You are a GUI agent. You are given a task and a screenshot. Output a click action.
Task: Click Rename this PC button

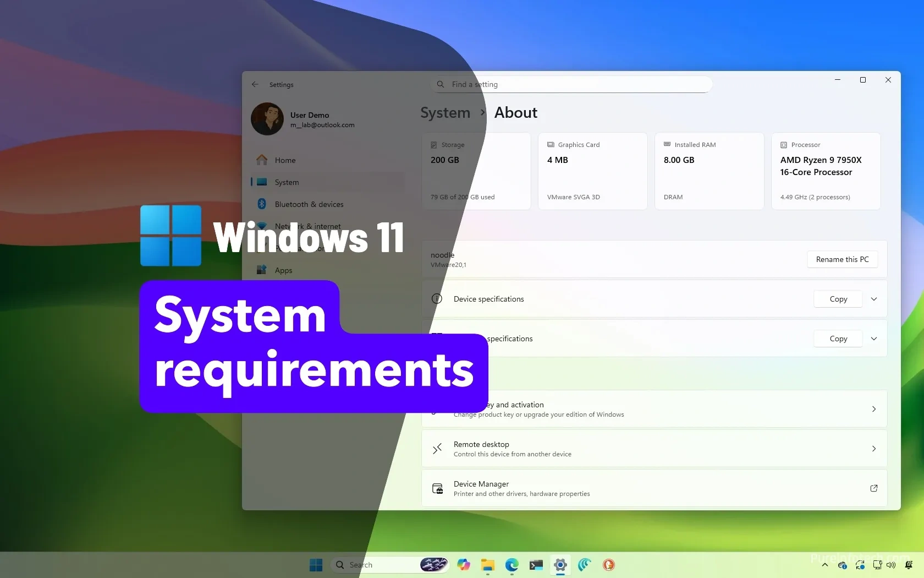pyautogui.click(x=842, y=259)
